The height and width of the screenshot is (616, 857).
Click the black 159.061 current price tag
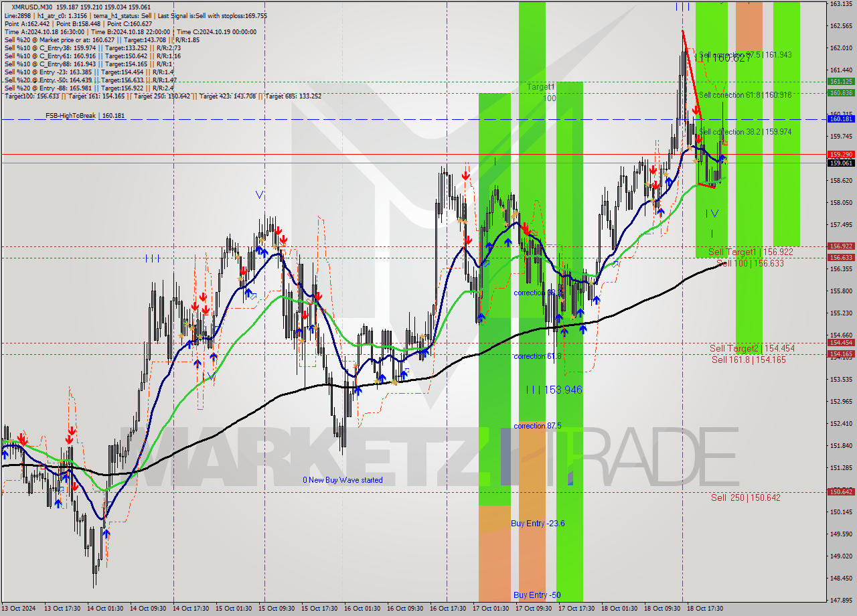(841, 163)
